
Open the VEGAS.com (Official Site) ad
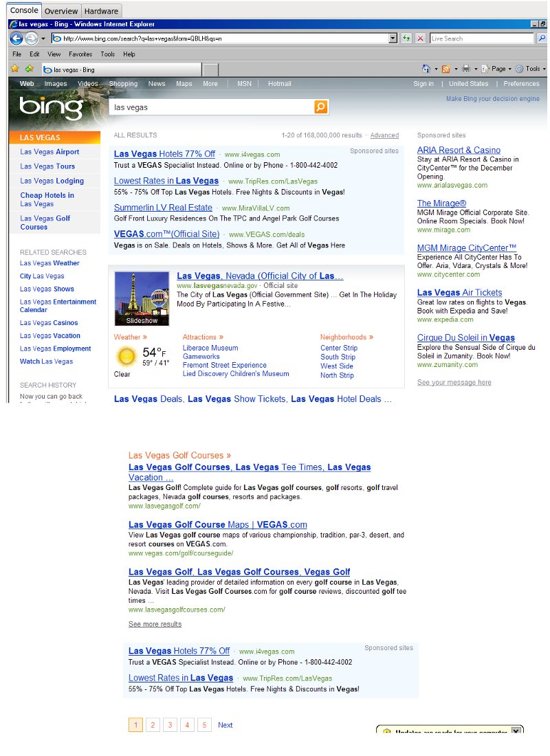pos(166,234)
